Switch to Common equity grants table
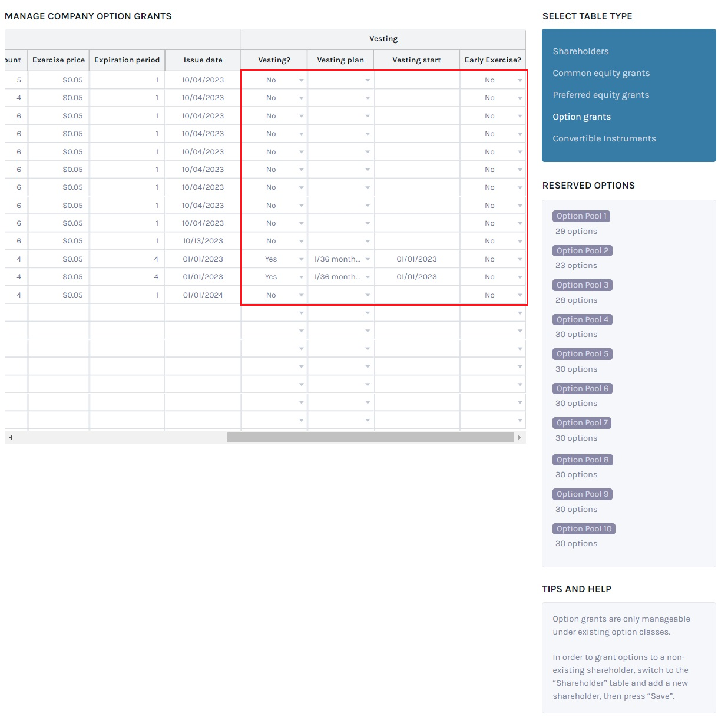The image size is (728, 717). (601, 73)
